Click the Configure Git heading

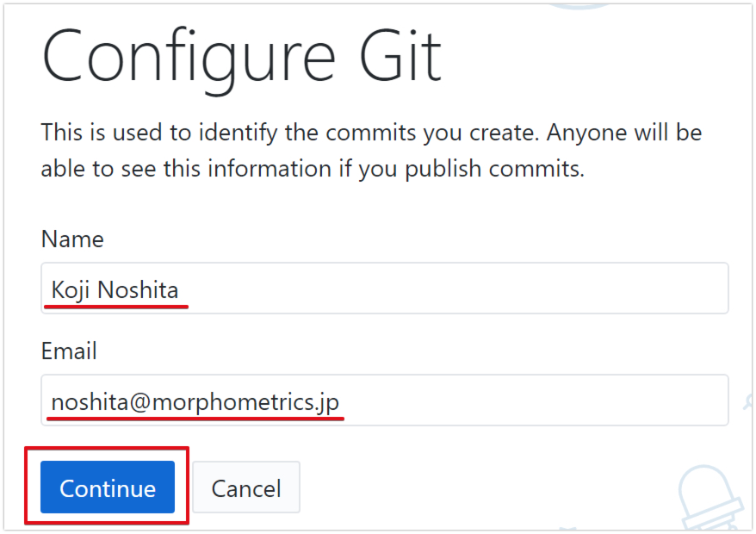click(x=241, y=57)
